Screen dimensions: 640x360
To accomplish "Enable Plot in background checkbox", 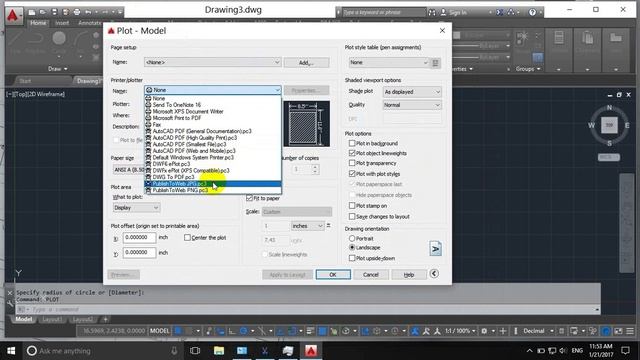I will click(352, 143).
